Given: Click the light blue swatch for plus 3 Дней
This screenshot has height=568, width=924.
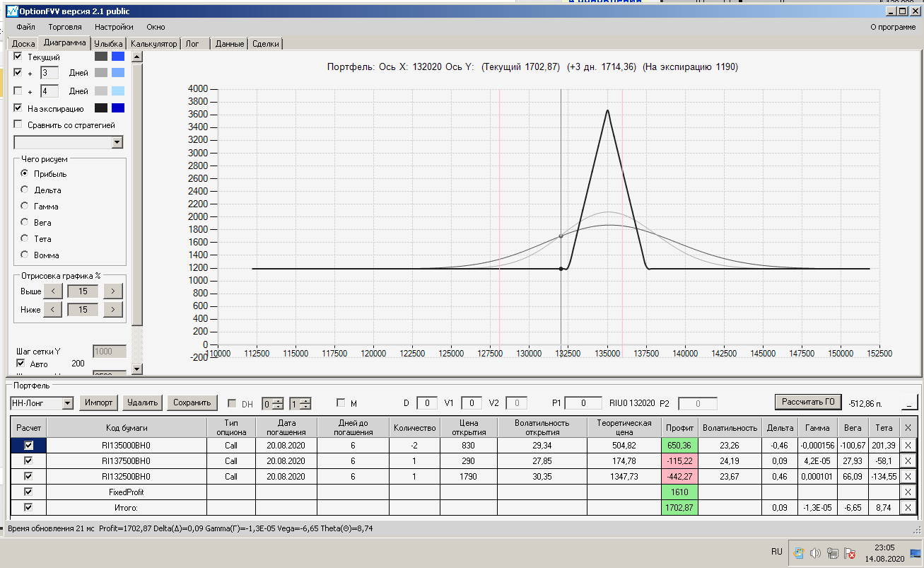Looking at the screenshot, I should pyautogui.click(x=118, y=73).
